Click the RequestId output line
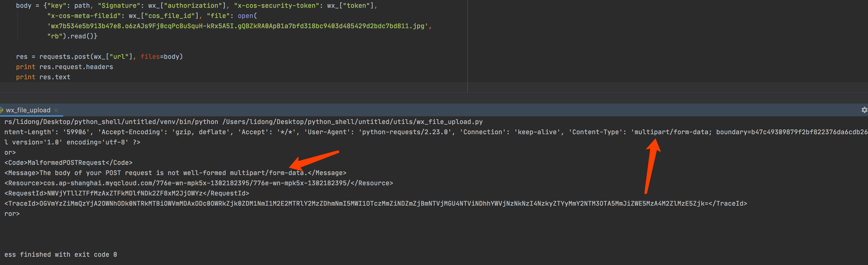Screen dimensions: 868x265 [x=127, y=193]
